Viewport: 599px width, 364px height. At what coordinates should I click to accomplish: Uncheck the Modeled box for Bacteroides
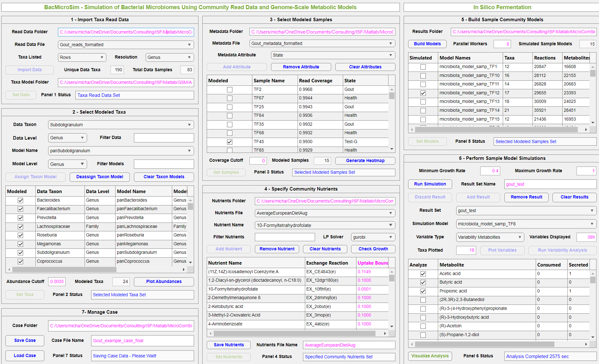tap(21, 200)
